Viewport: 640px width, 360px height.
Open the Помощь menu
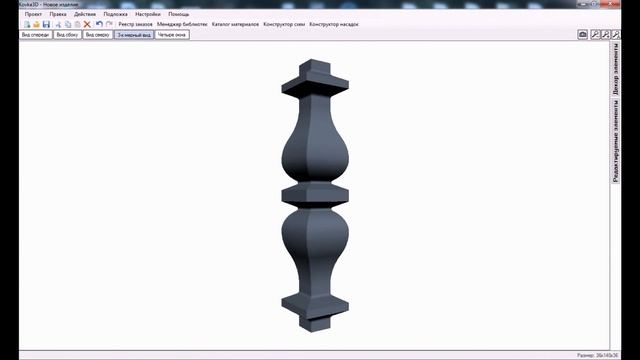point(178,14)
